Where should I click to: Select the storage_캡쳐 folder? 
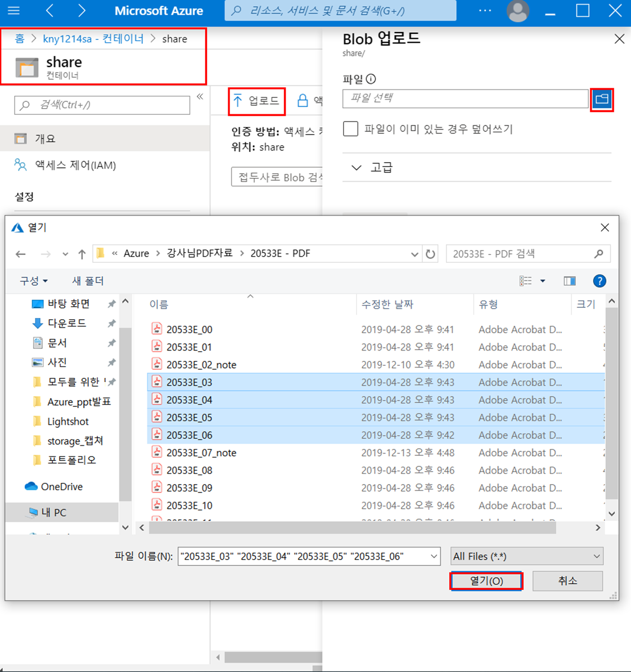(x=75, y=441)
